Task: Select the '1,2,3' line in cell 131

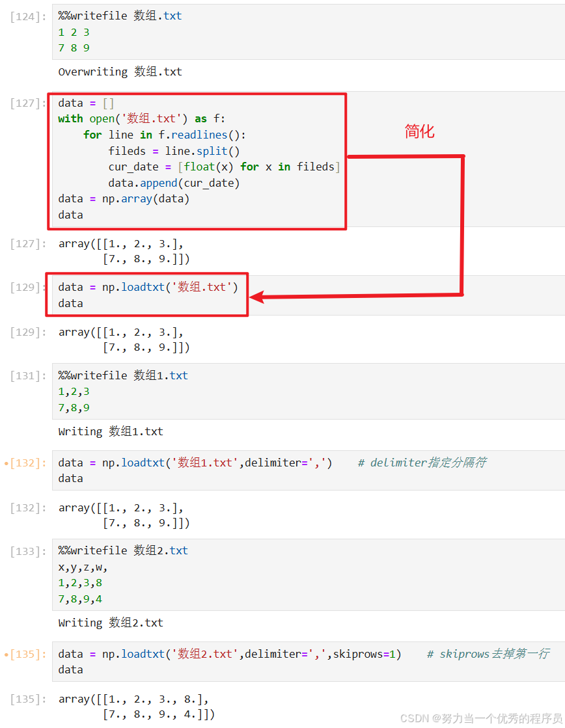Action: pos(74,392)
